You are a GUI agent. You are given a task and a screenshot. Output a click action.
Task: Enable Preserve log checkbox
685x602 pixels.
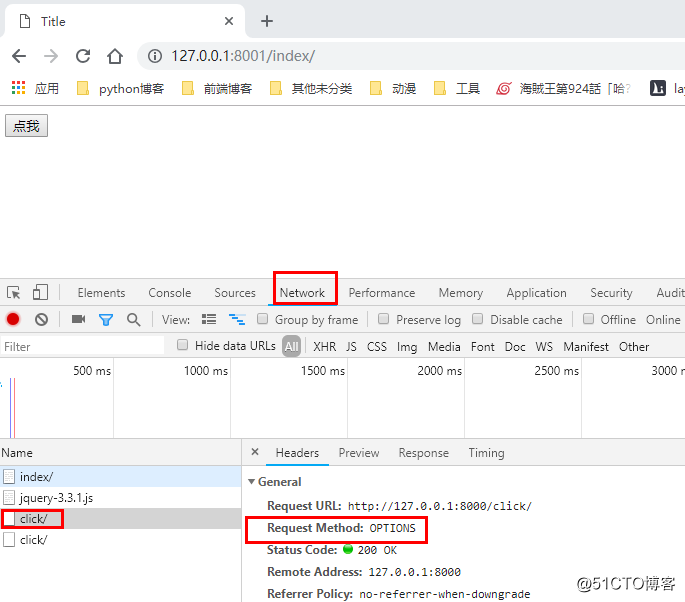(384, 318)
